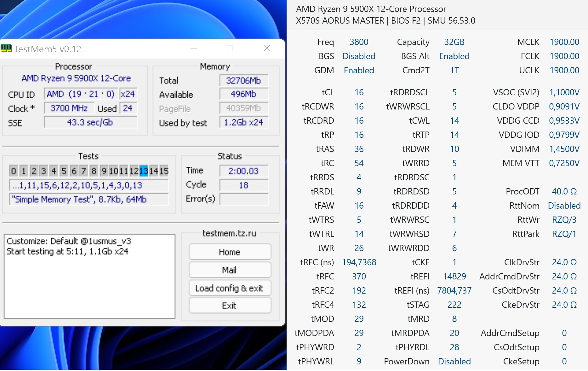Click test number 0 box

pos(13,171)
